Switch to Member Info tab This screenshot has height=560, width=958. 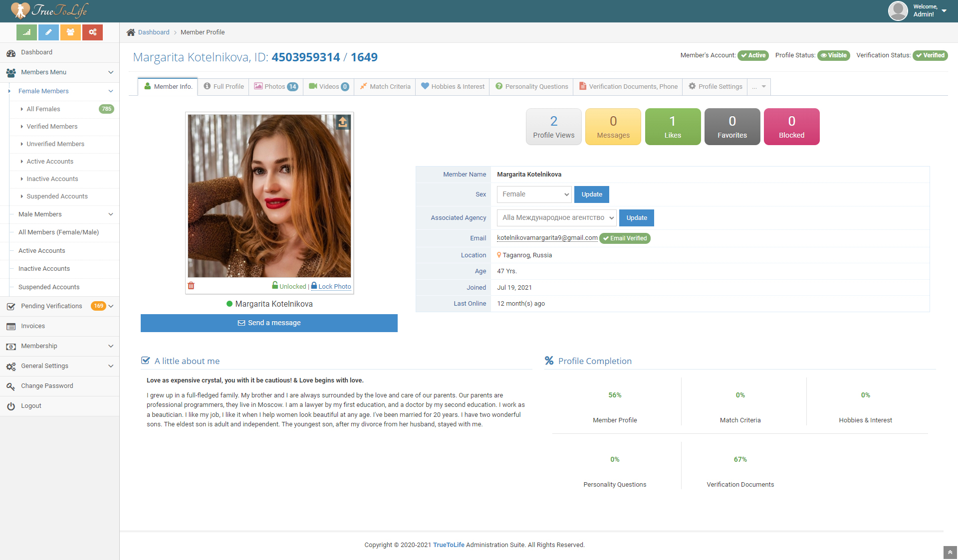[168, 87]
